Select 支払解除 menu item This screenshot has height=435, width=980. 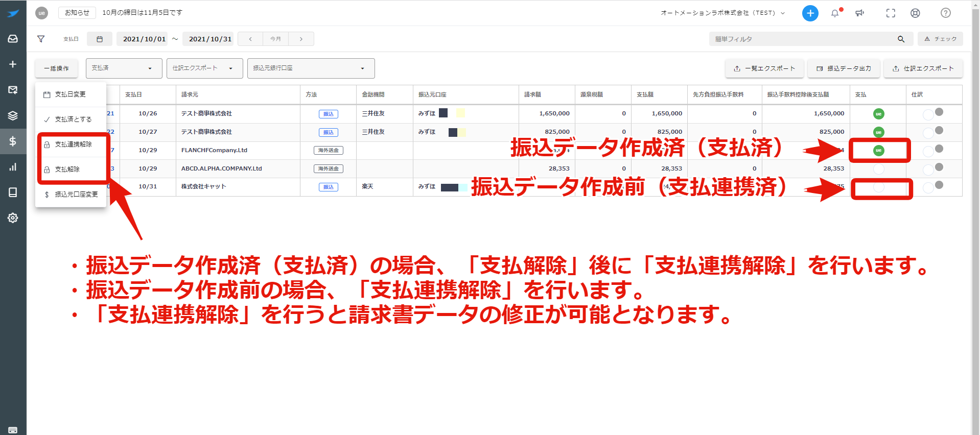(71, 170)
